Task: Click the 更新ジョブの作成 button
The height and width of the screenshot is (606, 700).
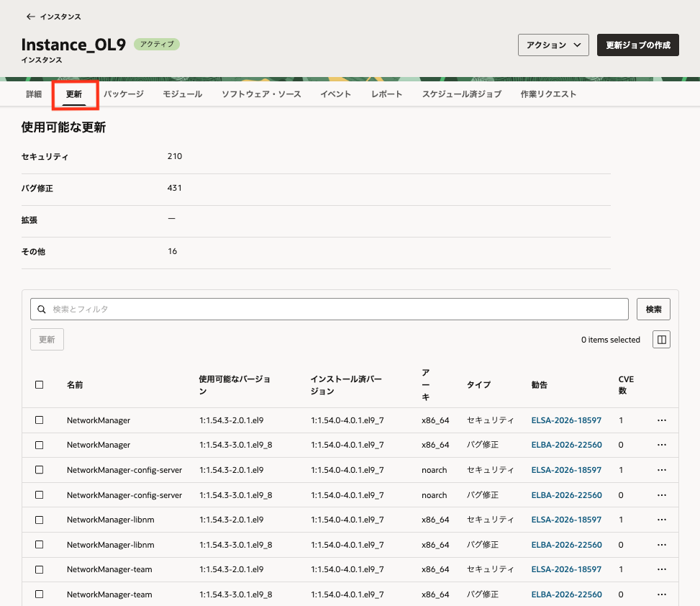Action: 638,45
